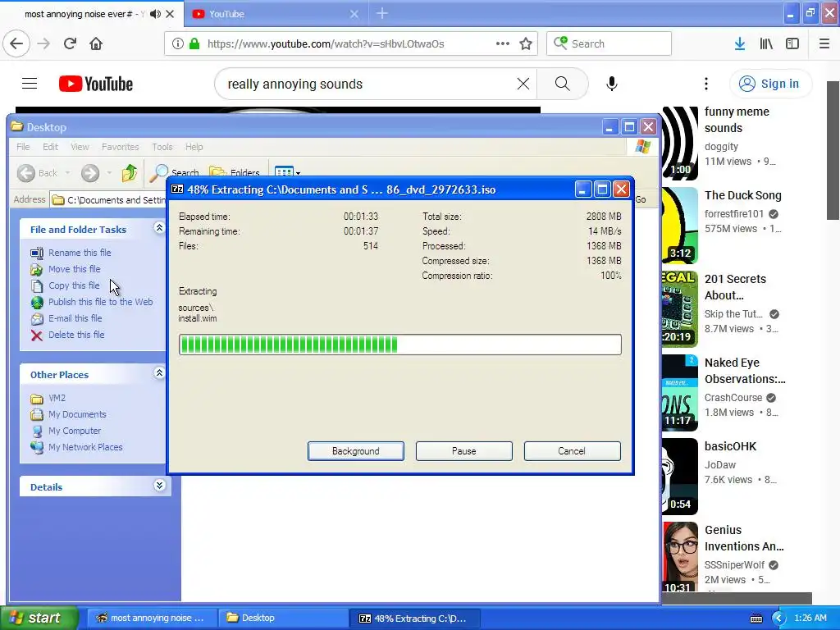Go back in Firefox navigation

click(16, 43)
